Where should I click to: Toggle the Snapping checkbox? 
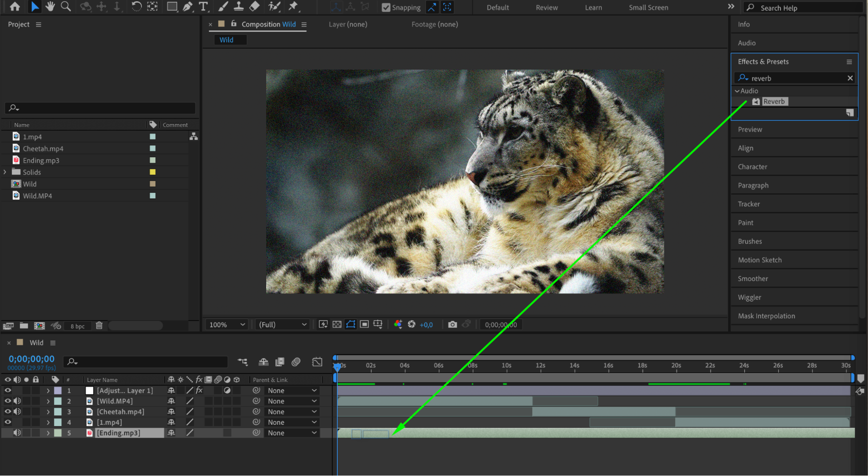(386, 7)
